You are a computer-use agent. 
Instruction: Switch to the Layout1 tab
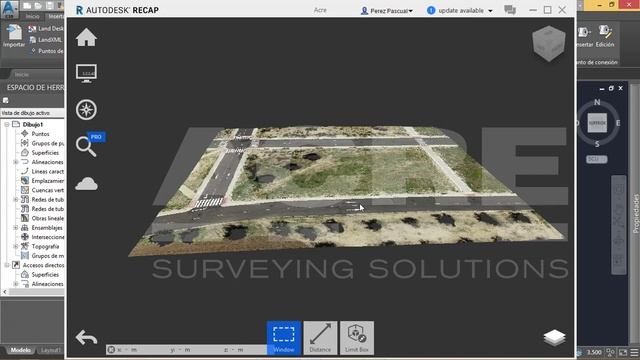point(50,350)
